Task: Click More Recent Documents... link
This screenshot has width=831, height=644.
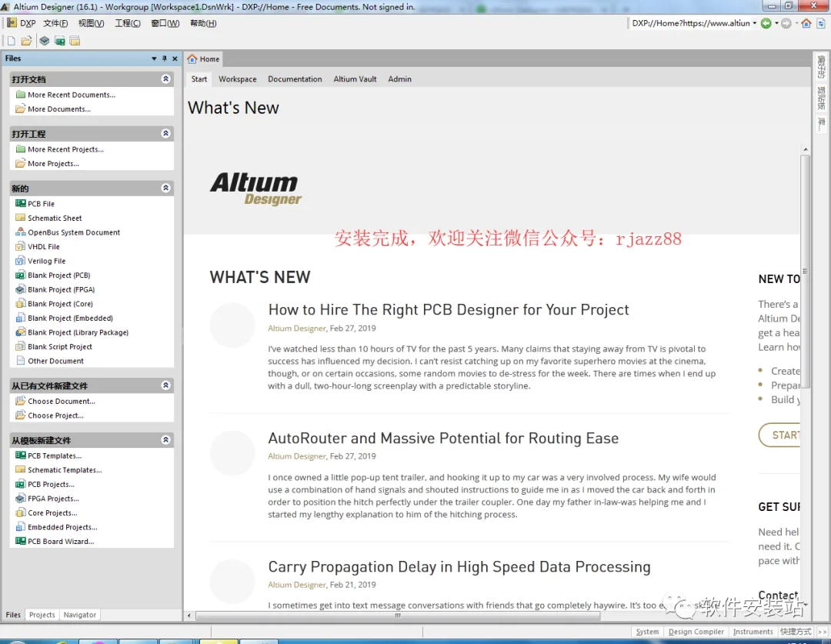Action: (x=72, y=95)
